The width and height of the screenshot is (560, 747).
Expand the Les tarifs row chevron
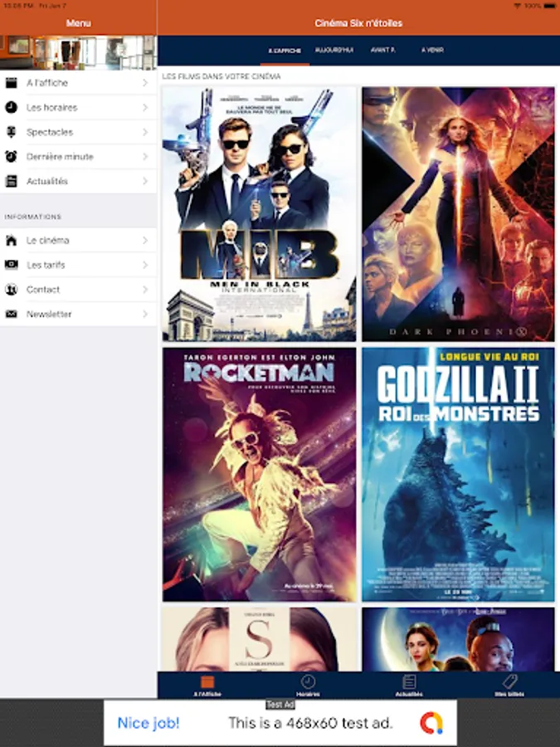pos(145,265)
